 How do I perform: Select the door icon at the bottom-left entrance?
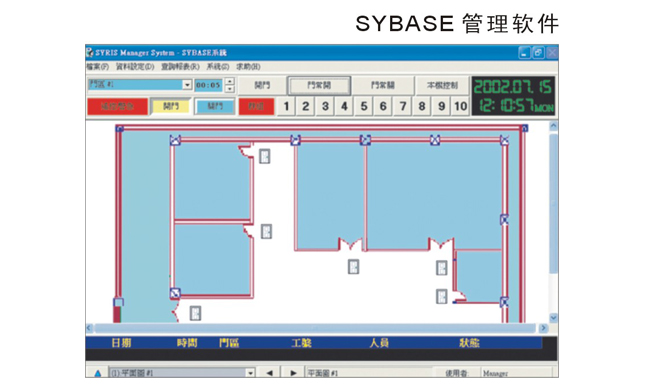tap(195, 313)
